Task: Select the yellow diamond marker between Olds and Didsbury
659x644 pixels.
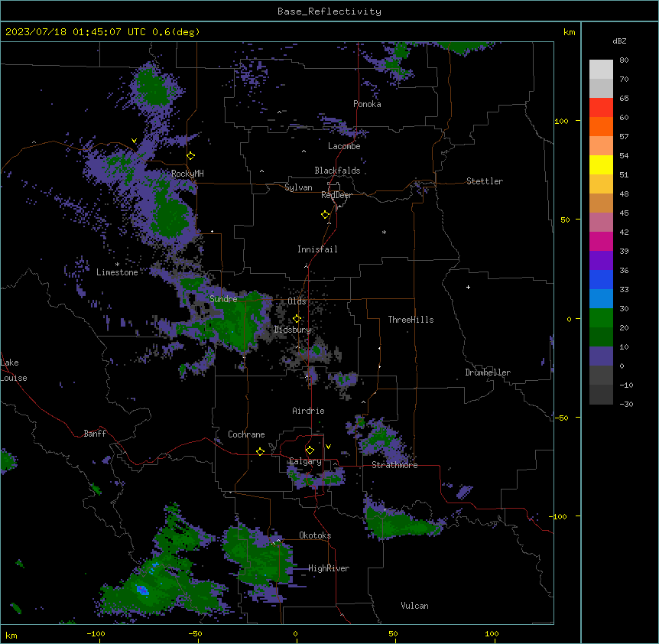Action: pos(297,318)
